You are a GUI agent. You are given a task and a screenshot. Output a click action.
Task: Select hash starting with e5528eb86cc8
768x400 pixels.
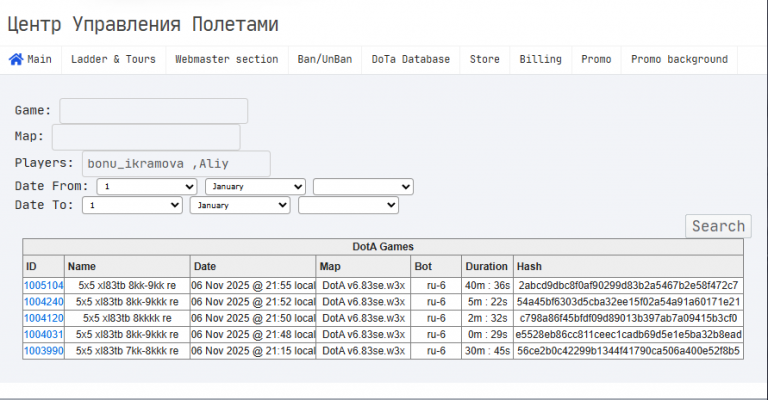point(628,334)
